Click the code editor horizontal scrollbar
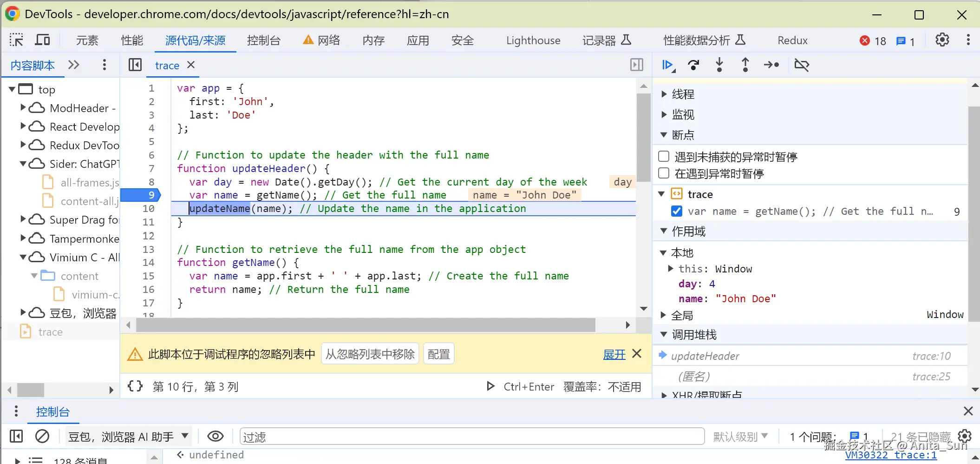Screen dimensions: 980x464 point(366,325)
